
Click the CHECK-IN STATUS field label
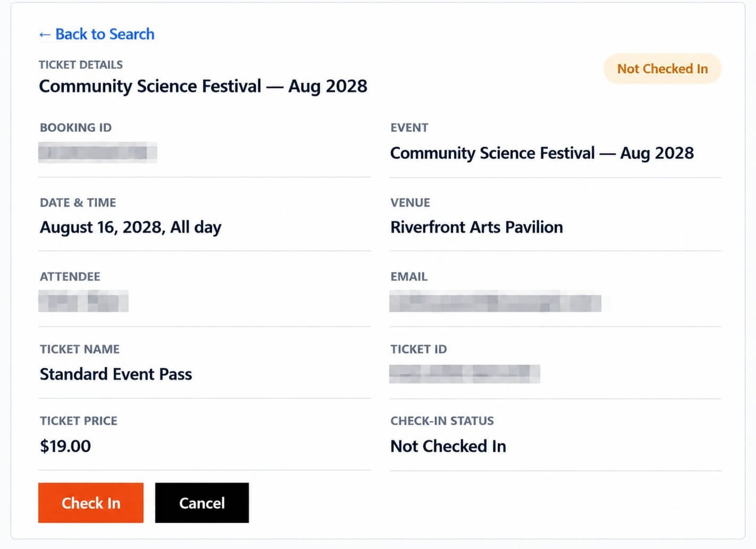click(x=442, y=421)
